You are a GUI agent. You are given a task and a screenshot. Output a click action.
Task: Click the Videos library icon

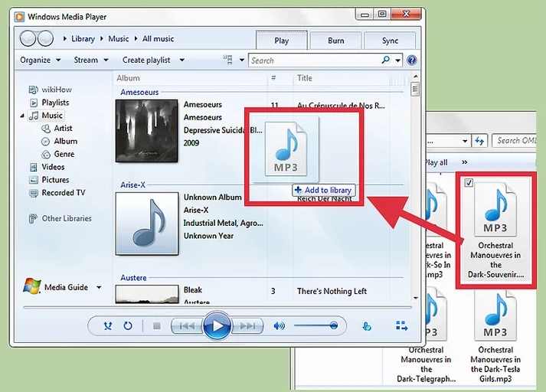click(x=34, y=167)
